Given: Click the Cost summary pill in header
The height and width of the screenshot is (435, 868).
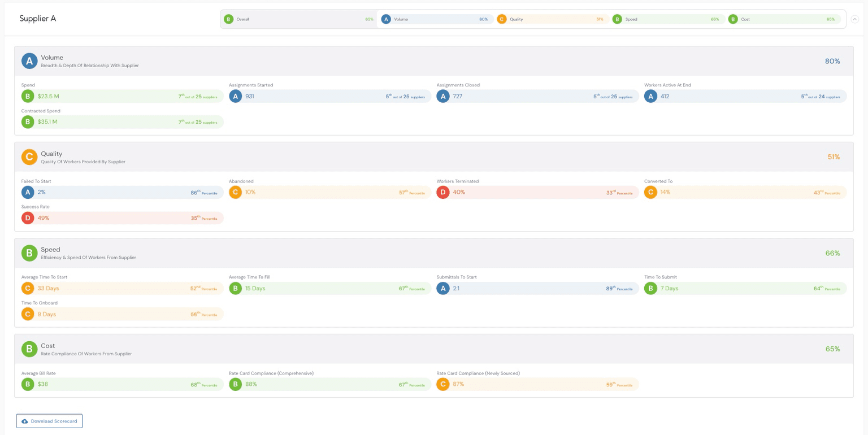Looking at the screenshot, I should click(x=783, y=19).
